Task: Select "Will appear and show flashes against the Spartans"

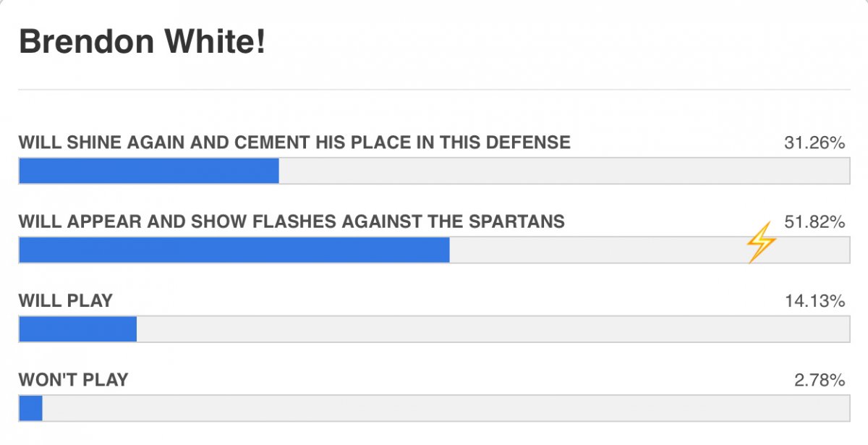Action: [292, 221]
